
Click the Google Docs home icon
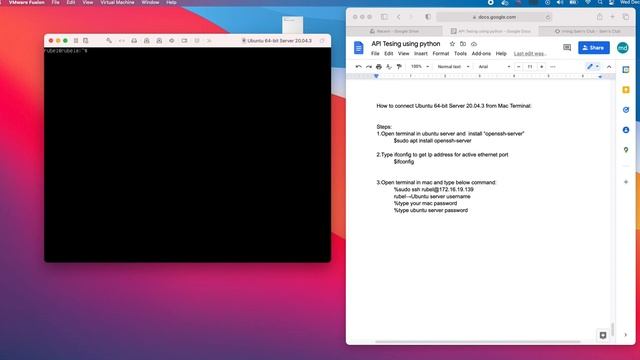(358, 48)
